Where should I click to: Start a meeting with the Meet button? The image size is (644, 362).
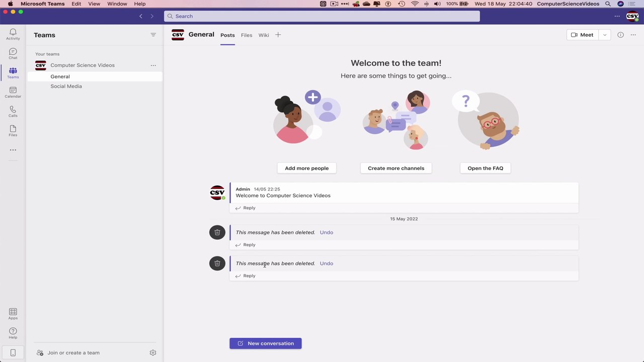(x=583, y=35)
